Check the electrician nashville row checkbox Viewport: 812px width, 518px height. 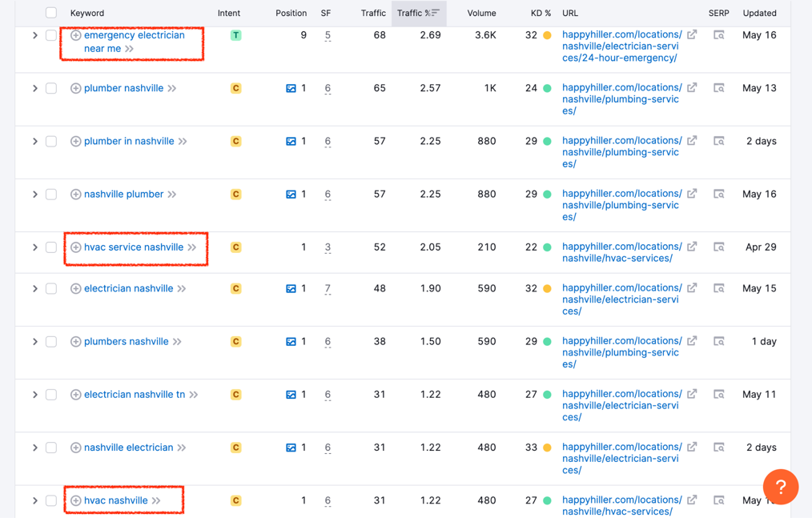(50, 288)
